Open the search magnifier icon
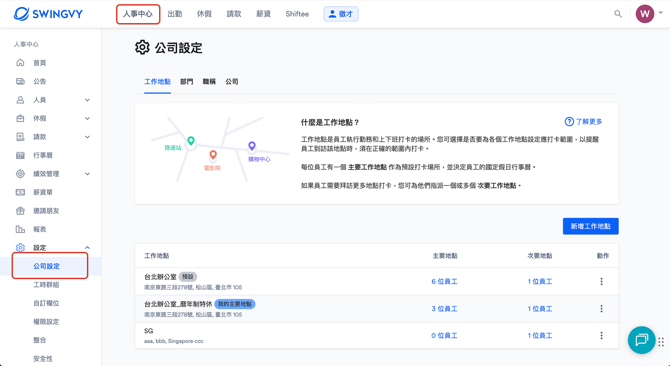The image size is (670, 366). [x=618, y=14]
